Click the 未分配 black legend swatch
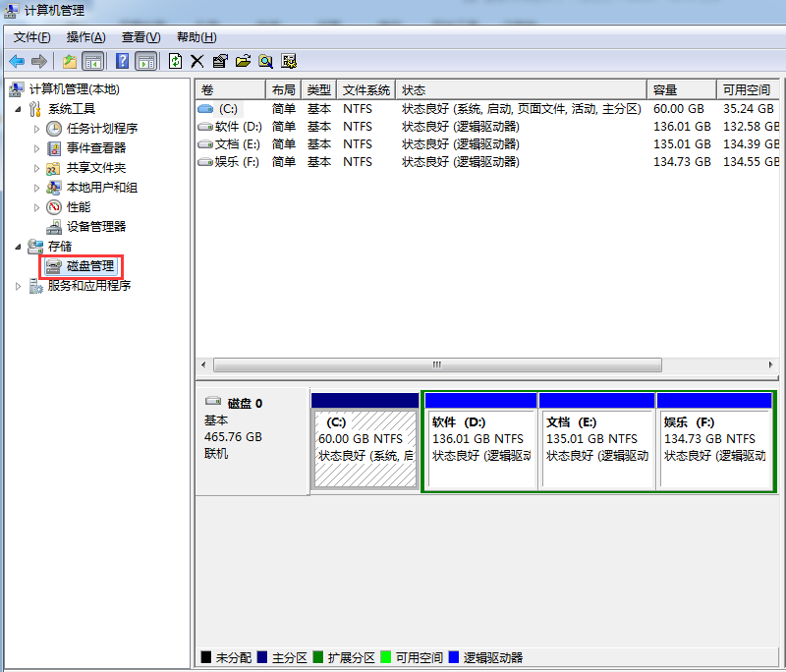 pos(206,657)
